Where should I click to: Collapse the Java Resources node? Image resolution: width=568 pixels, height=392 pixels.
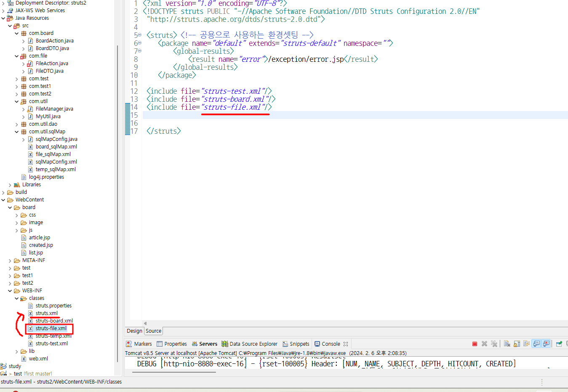coord(3,18)
